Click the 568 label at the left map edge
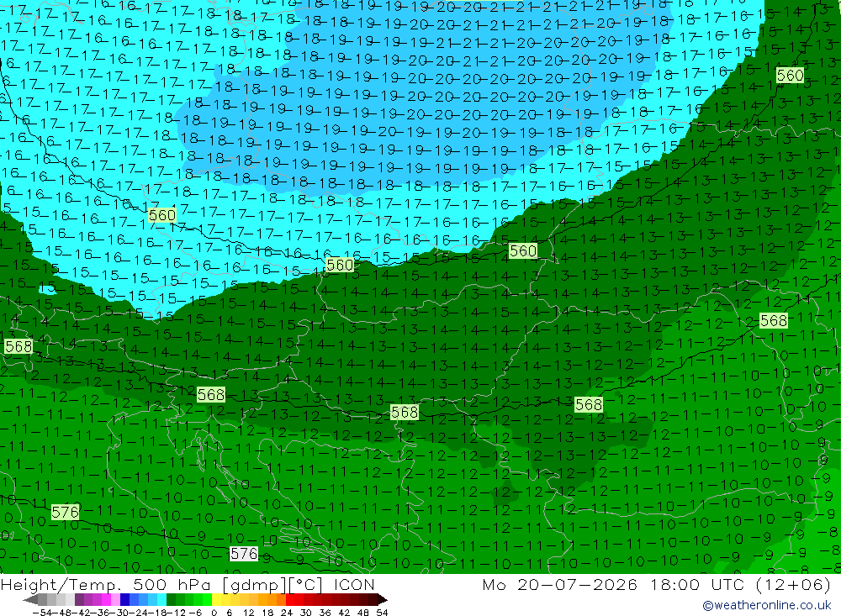Screen dimensions: 841x616 pos(19,346)
